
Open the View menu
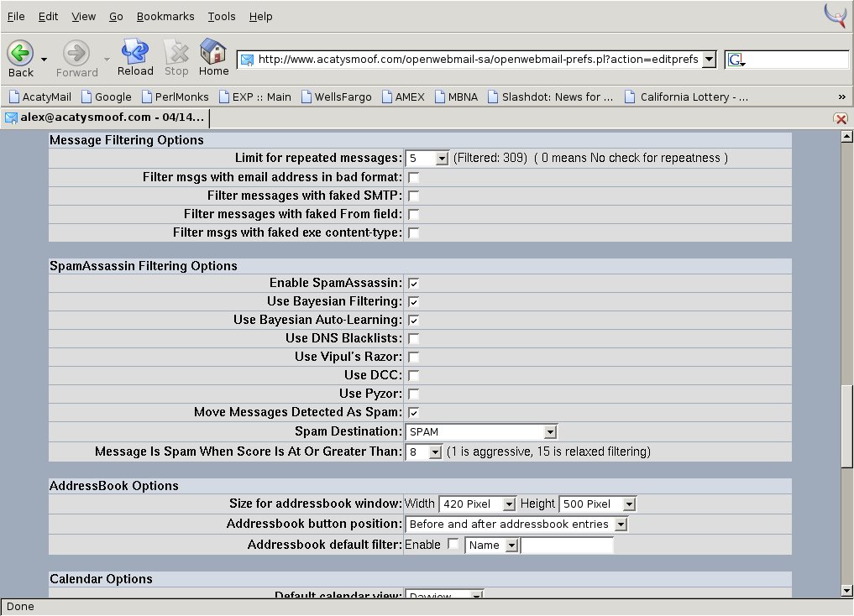[83, 16]
